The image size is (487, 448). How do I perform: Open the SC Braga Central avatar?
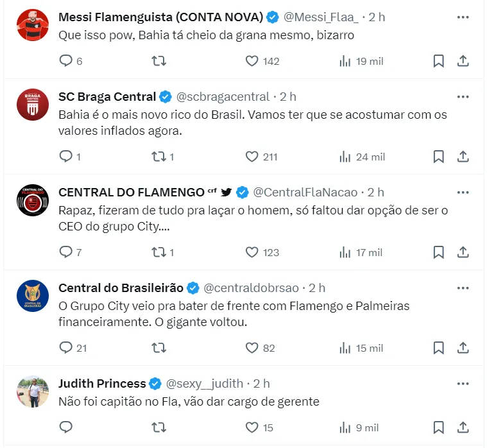33,105
